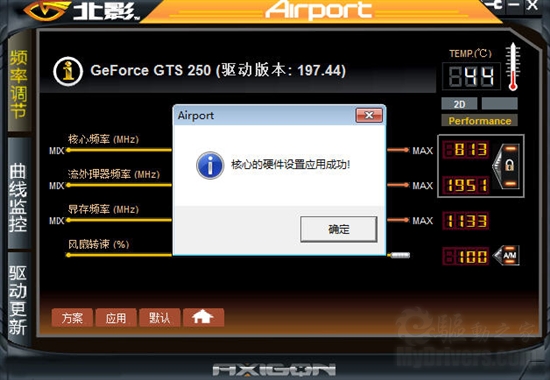Screen dimensions: 550x380
Task: Restore defaults with the 默认 button
Action: tap(160, 318)
